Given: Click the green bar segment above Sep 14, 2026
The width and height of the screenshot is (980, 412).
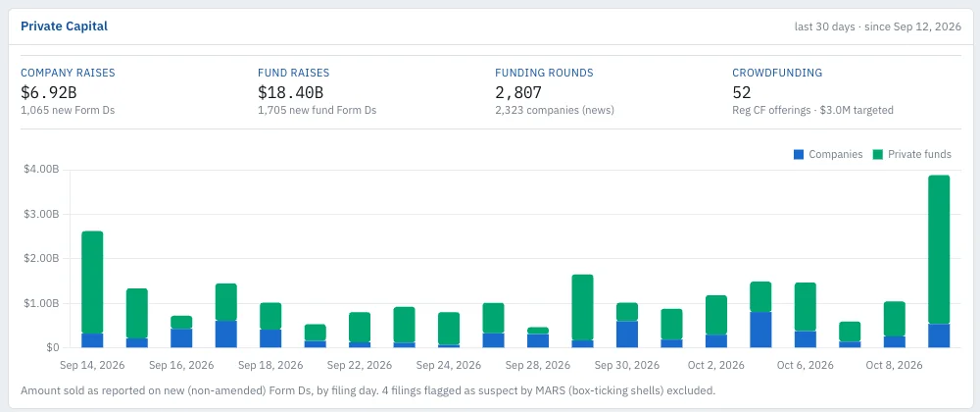Looking at the screenshot, I should tap(92, 282).
